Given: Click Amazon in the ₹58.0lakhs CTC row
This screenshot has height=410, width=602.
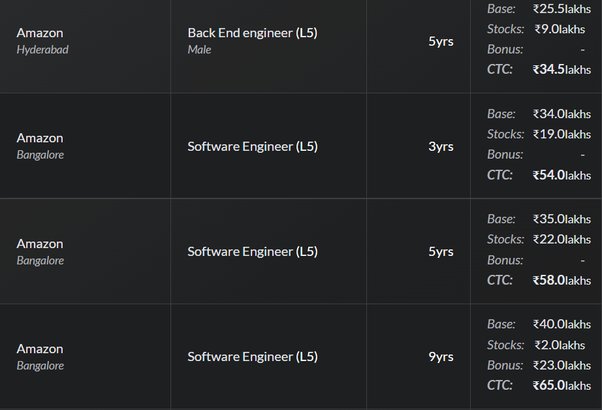Looking at the screenshot, I should point(40,244).
